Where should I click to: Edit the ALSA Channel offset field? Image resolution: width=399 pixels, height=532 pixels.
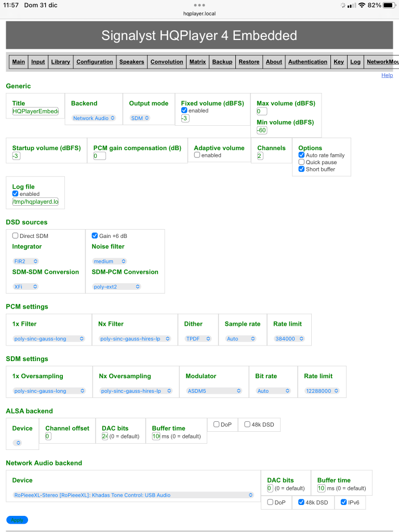point(48,436)
